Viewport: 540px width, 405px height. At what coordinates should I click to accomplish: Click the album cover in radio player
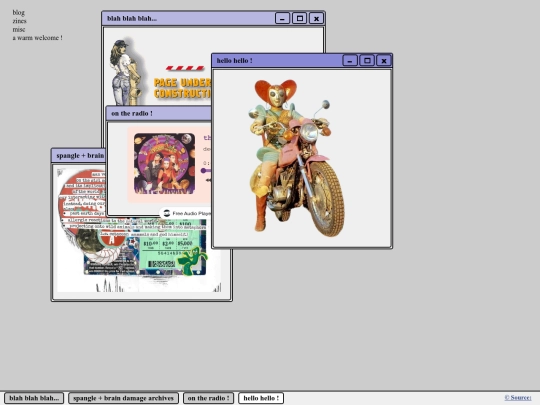(164, 164)
